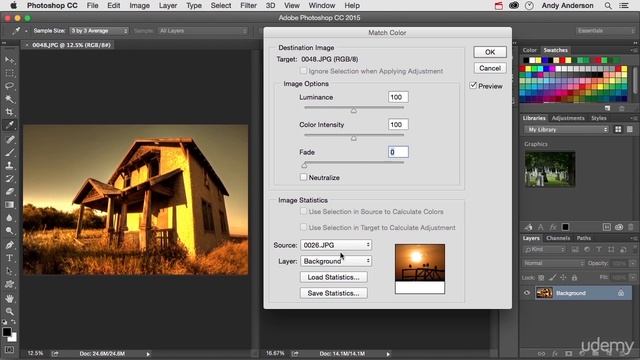
Task: Select the Zoom tool
Action: (x=9, y=311)
